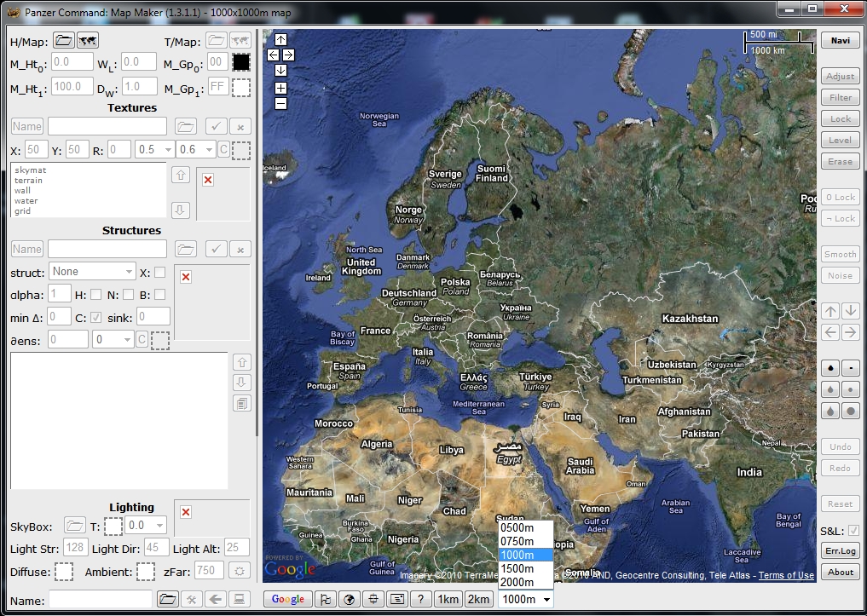Click the lighting settings gear icon next to zFar

pyautogui.click(x=240, y=571)
